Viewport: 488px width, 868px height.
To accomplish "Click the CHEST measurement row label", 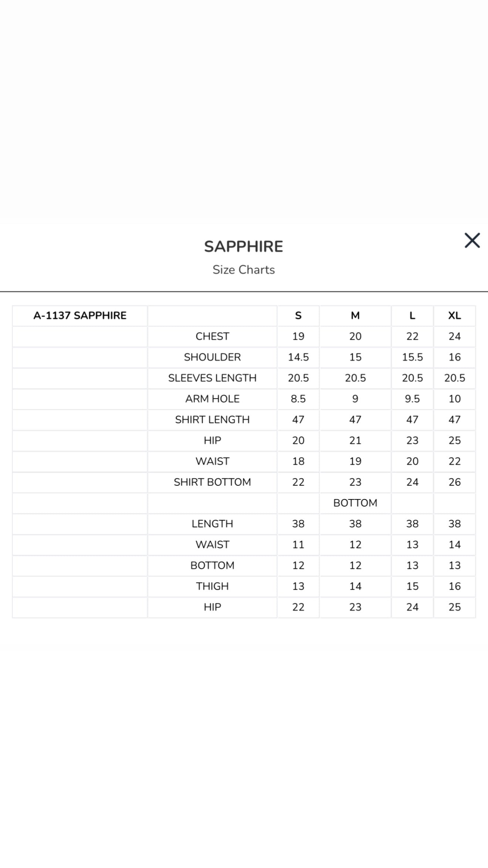I will click(212, 336).
